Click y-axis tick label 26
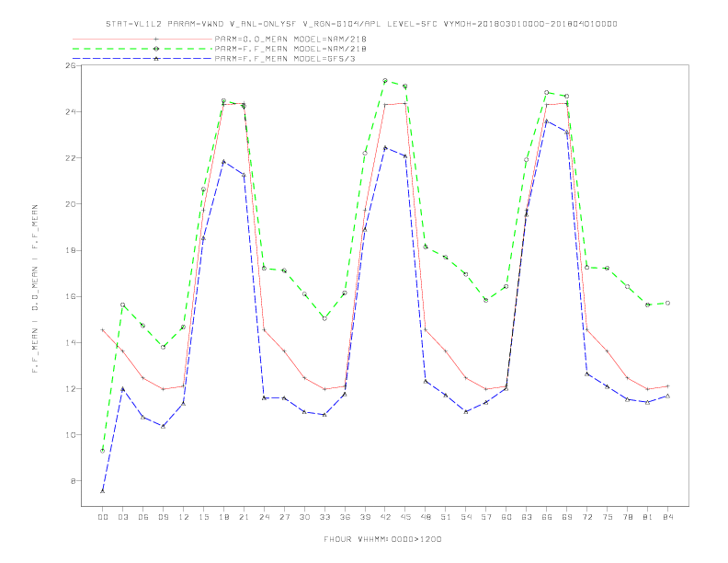 point(71,65)
